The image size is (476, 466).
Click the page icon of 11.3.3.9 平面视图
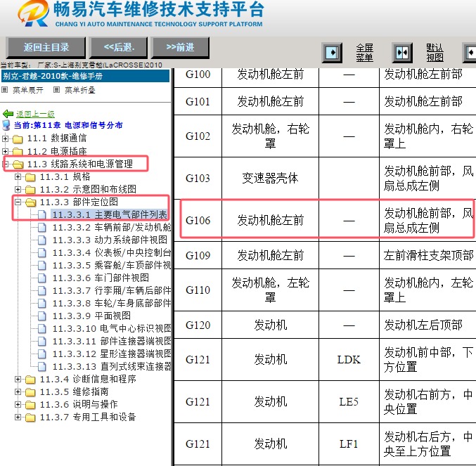42,316
